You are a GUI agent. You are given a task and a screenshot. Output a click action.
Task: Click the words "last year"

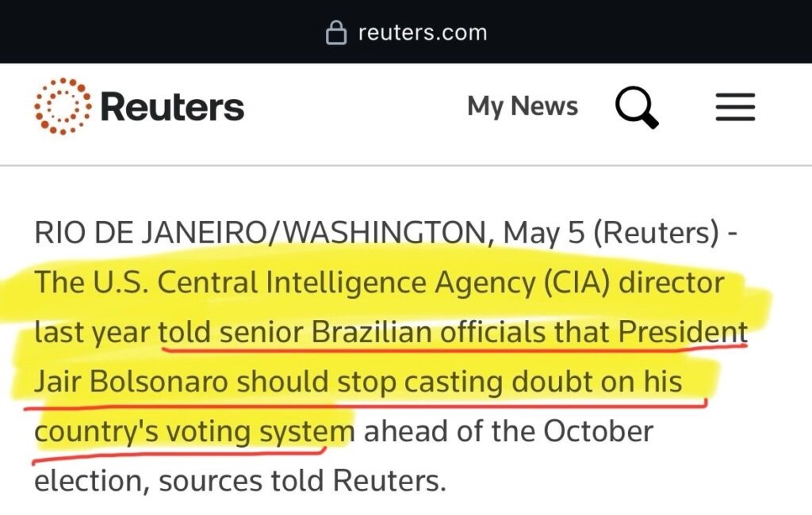(91, 332)
